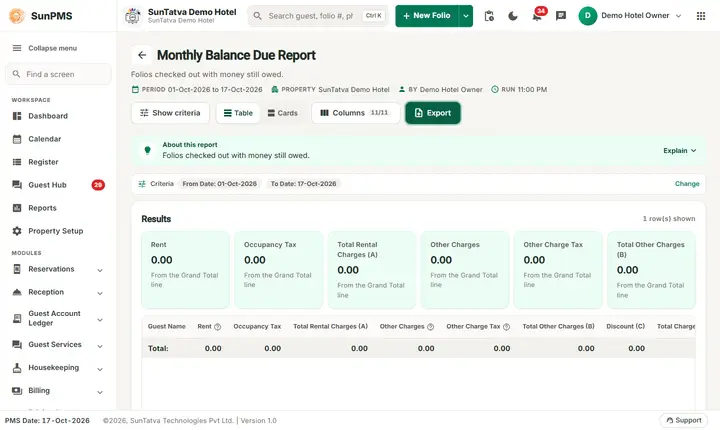Viewport: 720px width, 430px height.
Task: Open the chat messages icon in header
Action: click(x=561, y=16)
